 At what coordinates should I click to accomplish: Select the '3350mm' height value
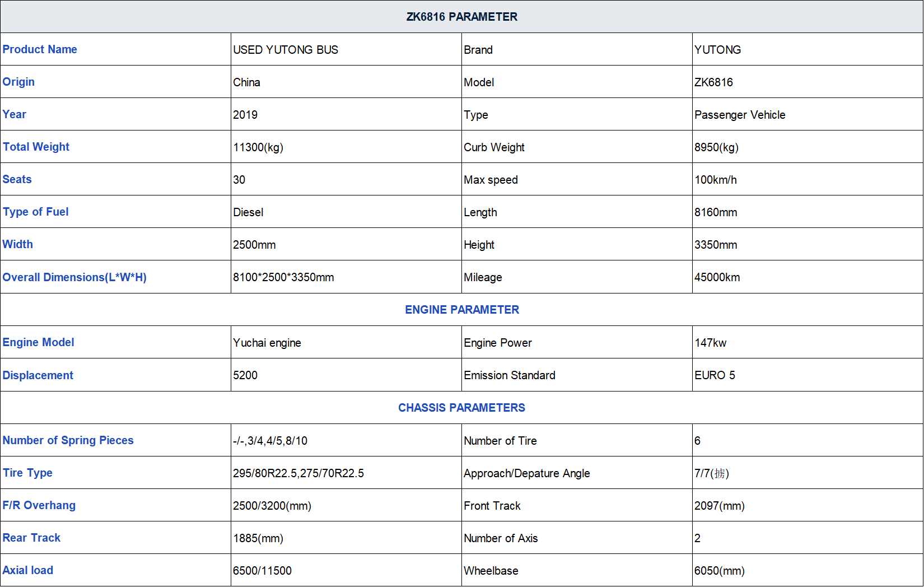(x=716, y=245)
